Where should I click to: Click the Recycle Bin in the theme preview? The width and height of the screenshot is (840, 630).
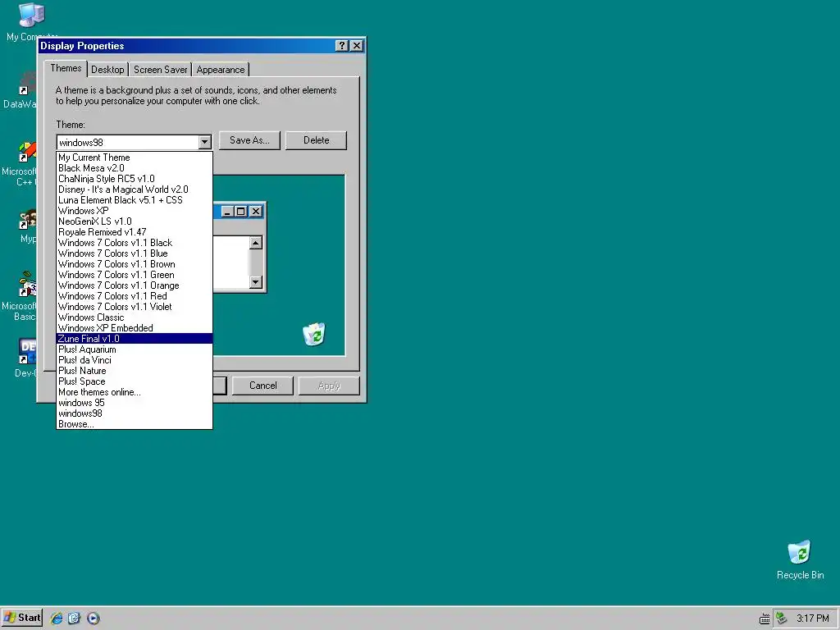pyautogui.click(x=314, y=335)
